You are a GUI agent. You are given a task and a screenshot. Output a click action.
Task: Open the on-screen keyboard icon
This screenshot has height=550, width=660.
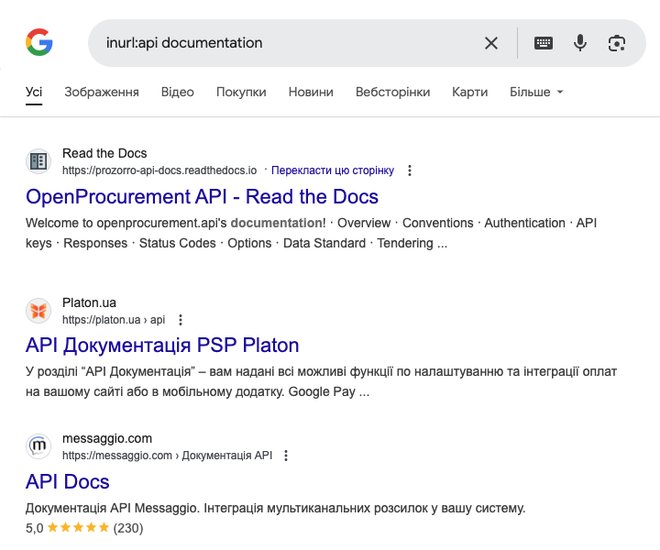(x=543, y=43)
